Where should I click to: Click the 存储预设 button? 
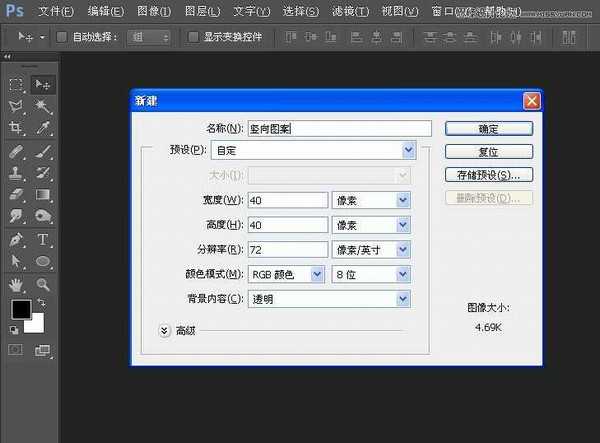click(x=488, y=175)
